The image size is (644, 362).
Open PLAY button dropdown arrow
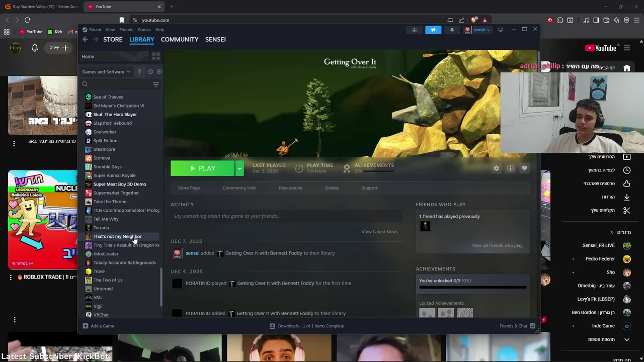[x=239, y=168]
